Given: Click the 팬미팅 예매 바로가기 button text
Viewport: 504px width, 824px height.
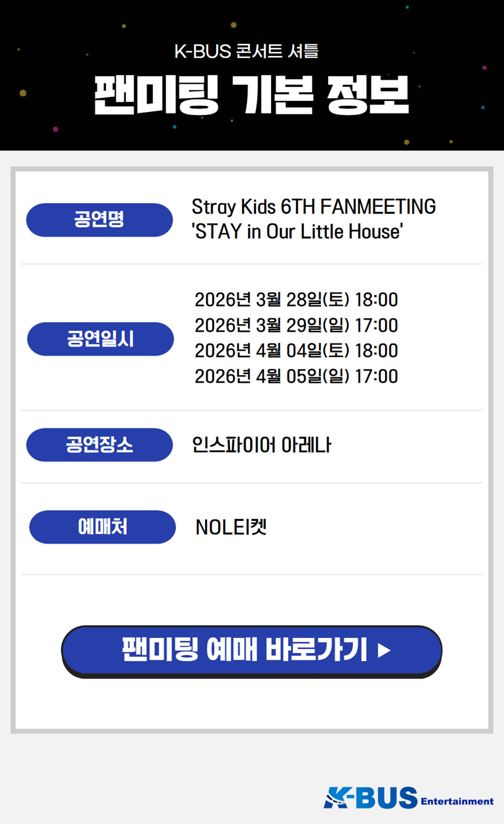Looking at the screenshot, I should [244, 649].
